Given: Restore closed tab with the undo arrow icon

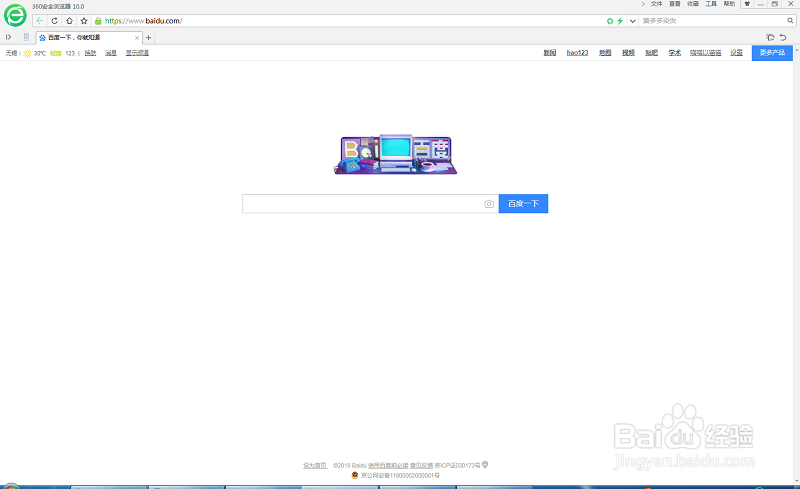Looking at the screenshot, I should click(x=783, y=37).
